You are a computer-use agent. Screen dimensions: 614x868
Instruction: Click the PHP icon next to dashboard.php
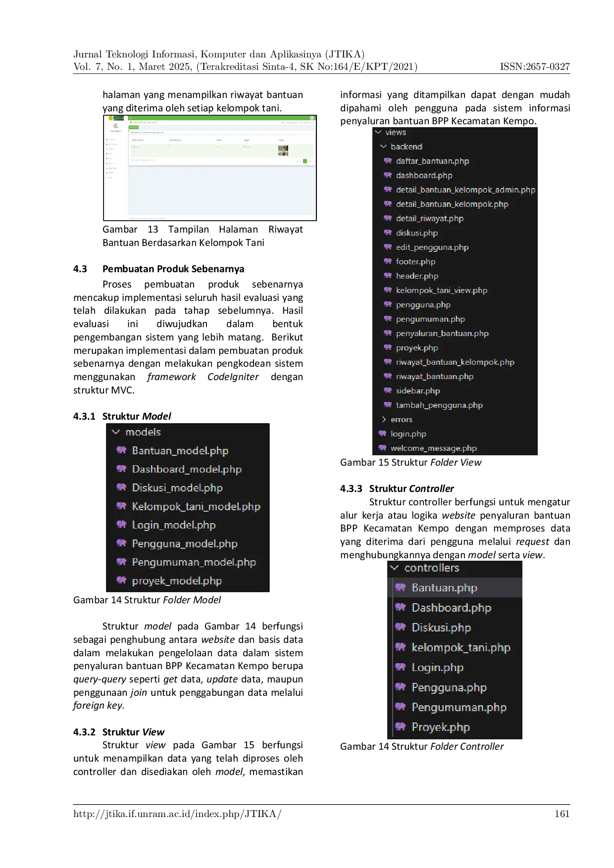(388, 175)
